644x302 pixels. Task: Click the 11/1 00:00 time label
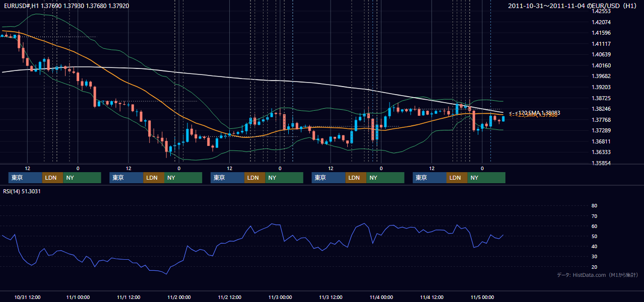pyautogui.click(x=78, y=297)
